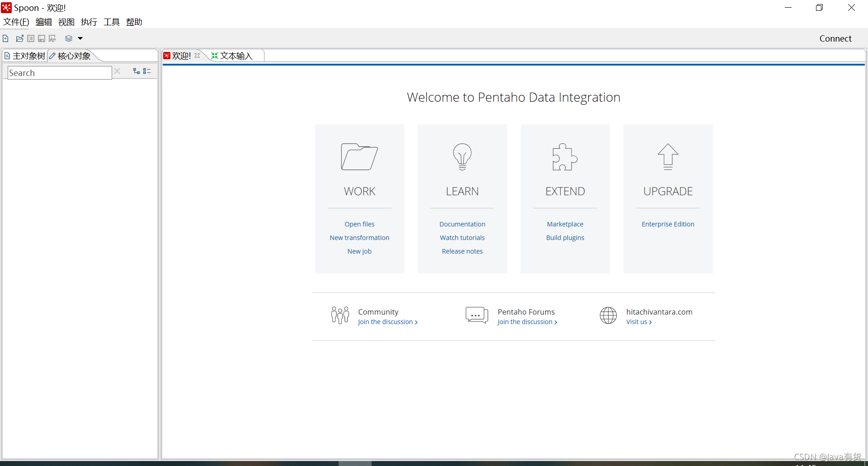This screenshot has height=466, width=868.
Task: Minimize the Spoon window
Action: coord(788,8)
